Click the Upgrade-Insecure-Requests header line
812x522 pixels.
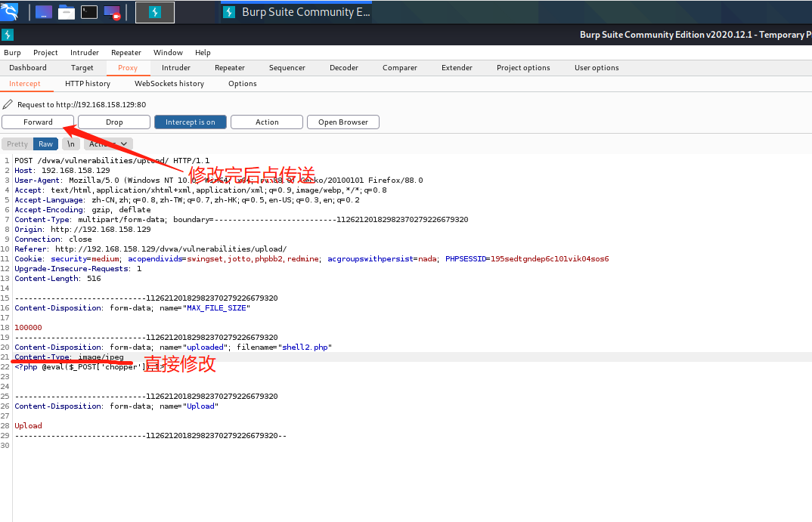click(x=78, y=268)
